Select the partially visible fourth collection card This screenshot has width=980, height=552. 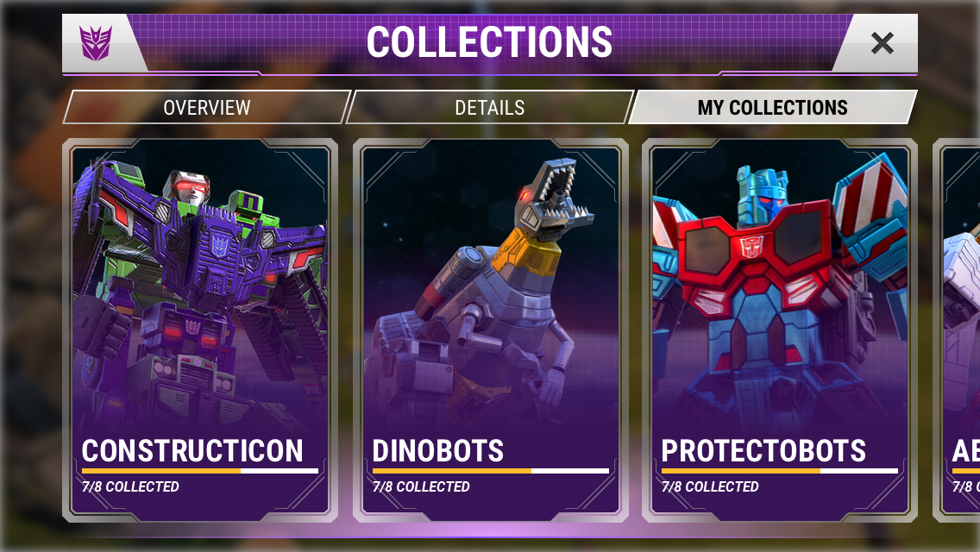point(957,330)
